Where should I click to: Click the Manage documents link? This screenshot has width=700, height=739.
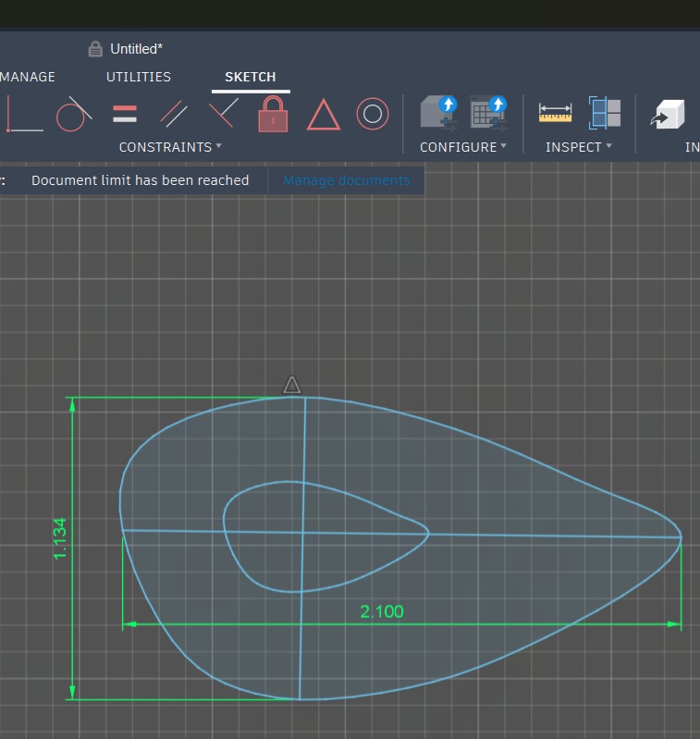[x=346, y=180]
